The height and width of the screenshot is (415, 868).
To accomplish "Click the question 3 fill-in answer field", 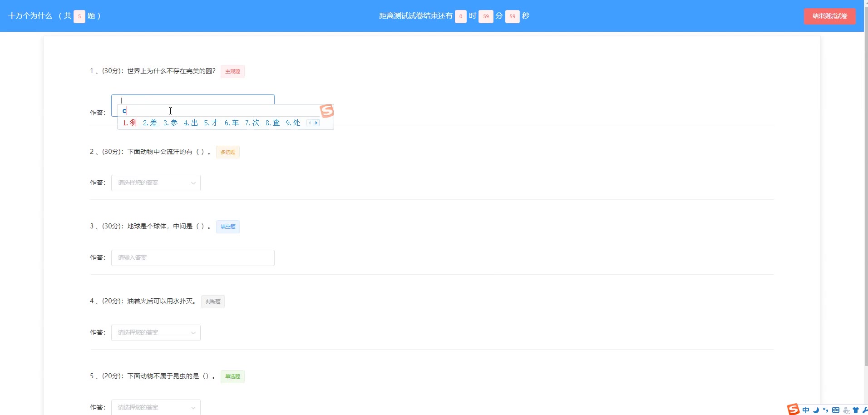I will pos(193,258).
